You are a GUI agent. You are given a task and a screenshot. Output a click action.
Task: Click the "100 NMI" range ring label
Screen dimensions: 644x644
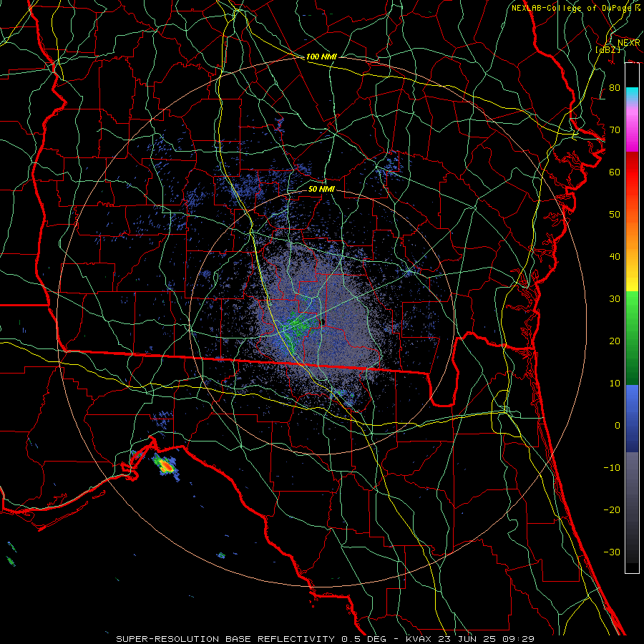pyautogui.click(x=321, y=57)
